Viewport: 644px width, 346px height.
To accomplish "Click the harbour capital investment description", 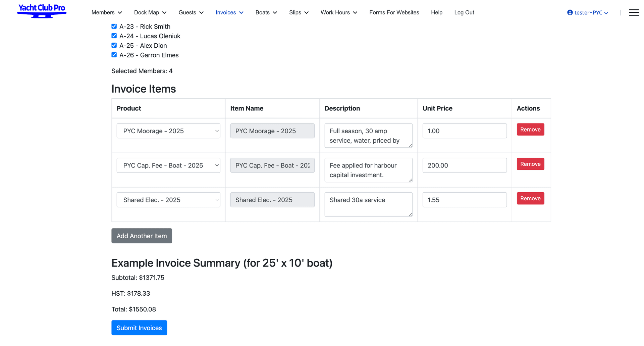I will coord(368,170).
